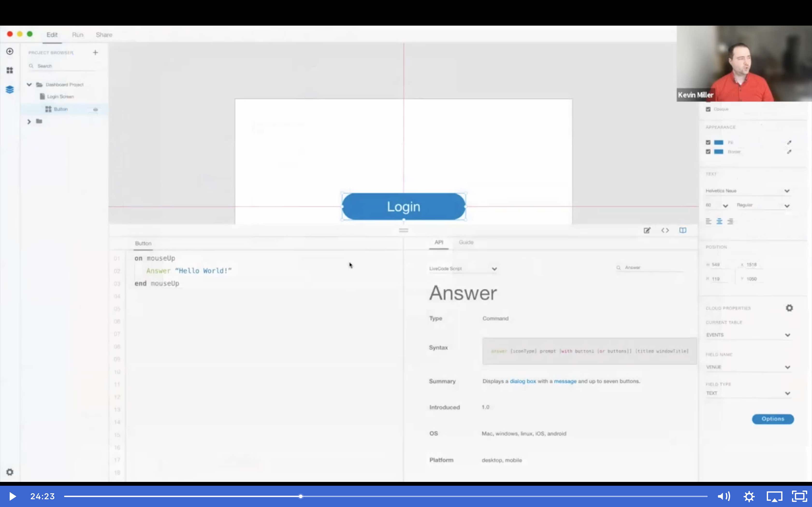Click the layers stack icon in left sidebar

coord(10,90)
